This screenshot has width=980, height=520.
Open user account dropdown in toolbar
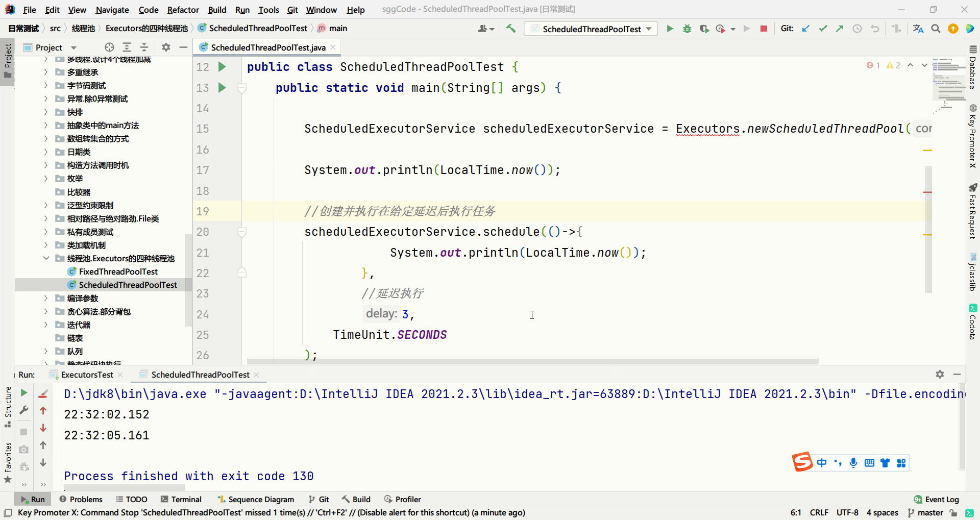click(486, 29)
